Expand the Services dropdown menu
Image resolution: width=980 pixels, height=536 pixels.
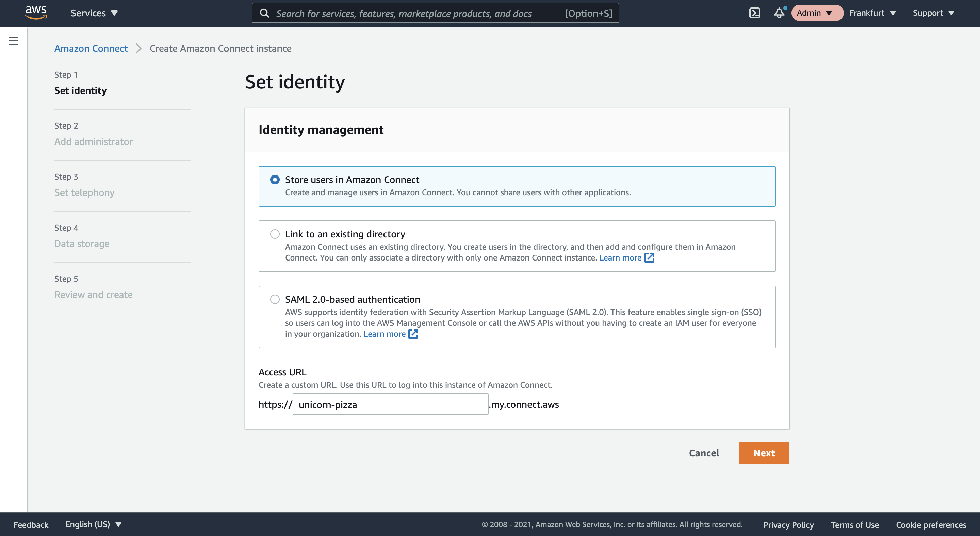94,13
